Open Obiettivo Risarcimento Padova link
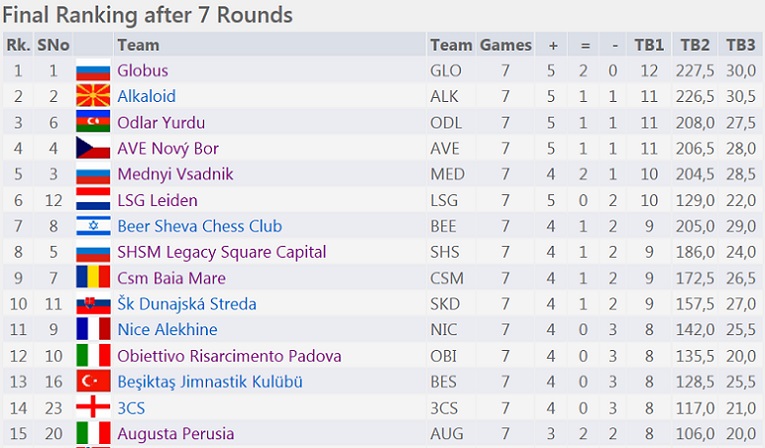The width and height of the screenshot is (765, 448). (229, 356)
